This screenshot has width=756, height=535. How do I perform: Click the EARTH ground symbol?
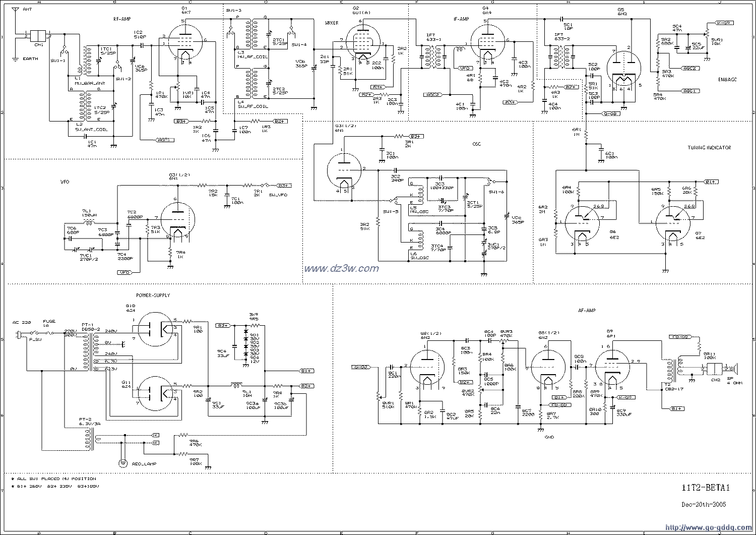coord(15,52)
